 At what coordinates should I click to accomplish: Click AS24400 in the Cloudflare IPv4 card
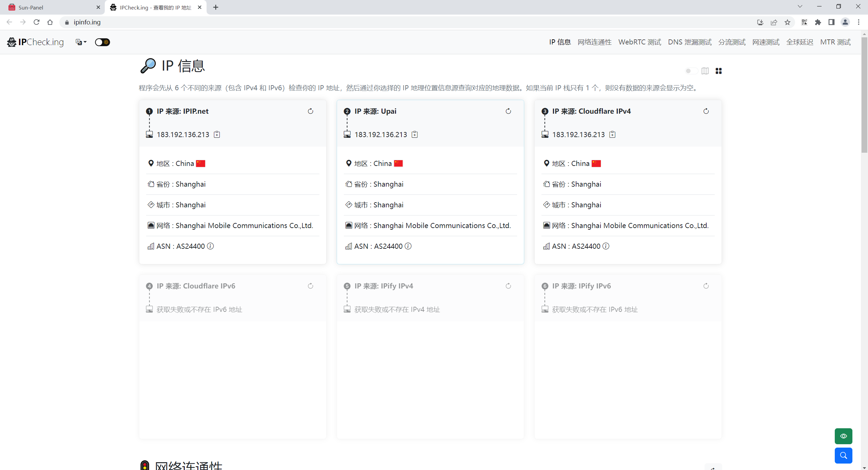pyautogui.click(x=586, y=246)
